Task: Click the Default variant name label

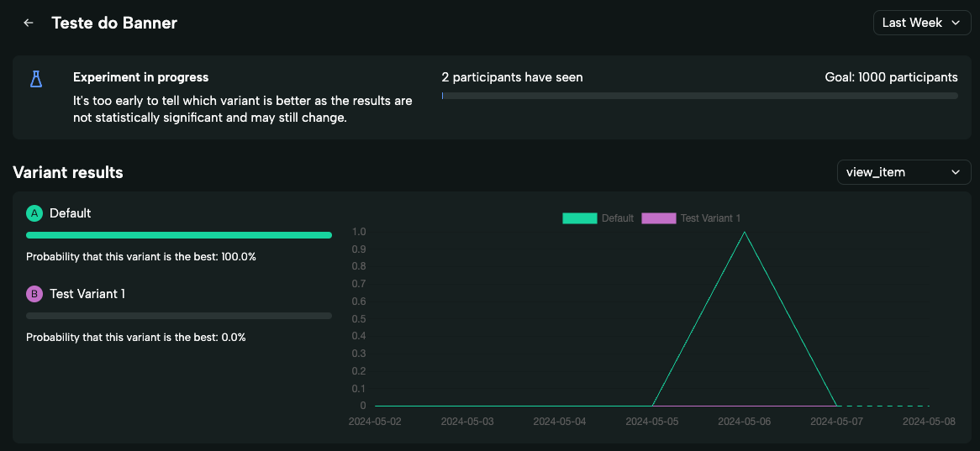Action: click(x=71, y=213)
